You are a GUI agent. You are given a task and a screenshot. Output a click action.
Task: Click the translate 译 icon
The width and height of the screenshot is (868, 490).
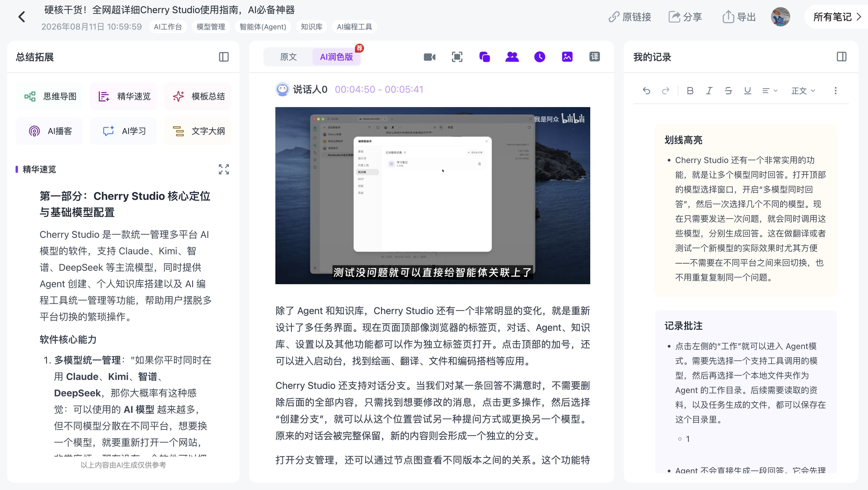[595, 57]
